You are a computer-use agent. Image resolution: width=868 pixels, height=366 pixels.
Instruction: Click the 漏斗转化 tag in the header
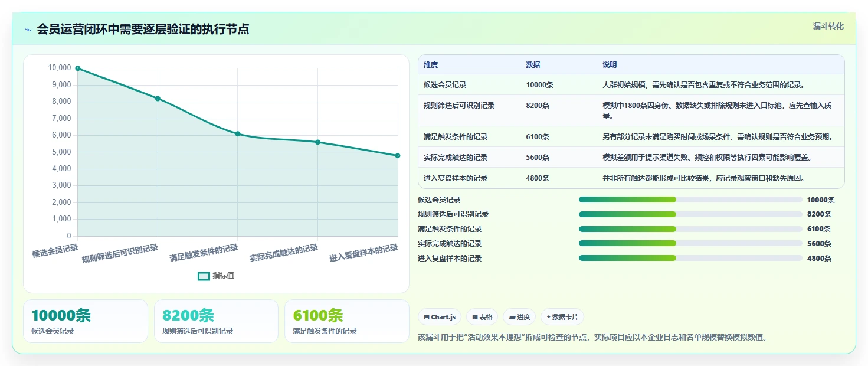828,27
